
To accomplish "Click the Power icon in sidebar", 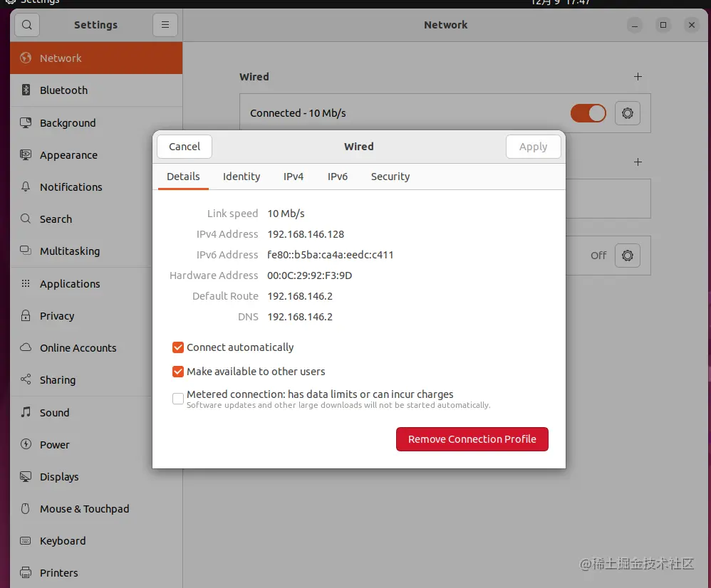I will pyautogui.click(x=26, y=444).
